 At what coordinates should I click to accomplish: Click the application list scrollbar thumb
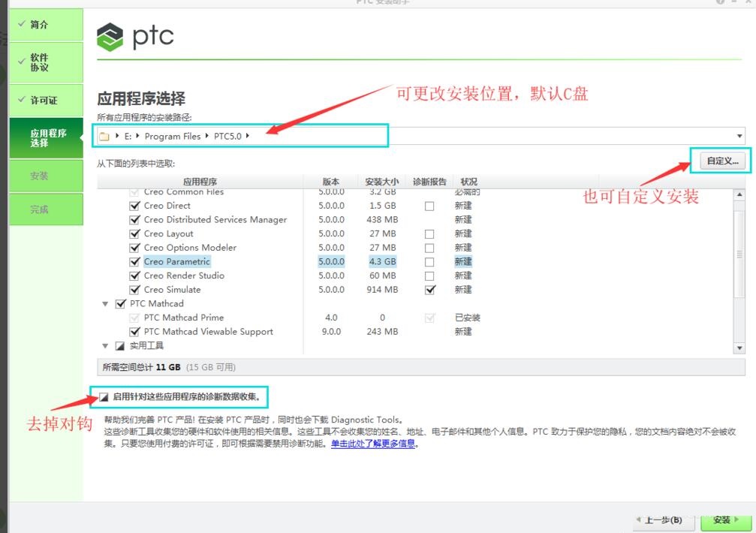click(x=739, y=254)
